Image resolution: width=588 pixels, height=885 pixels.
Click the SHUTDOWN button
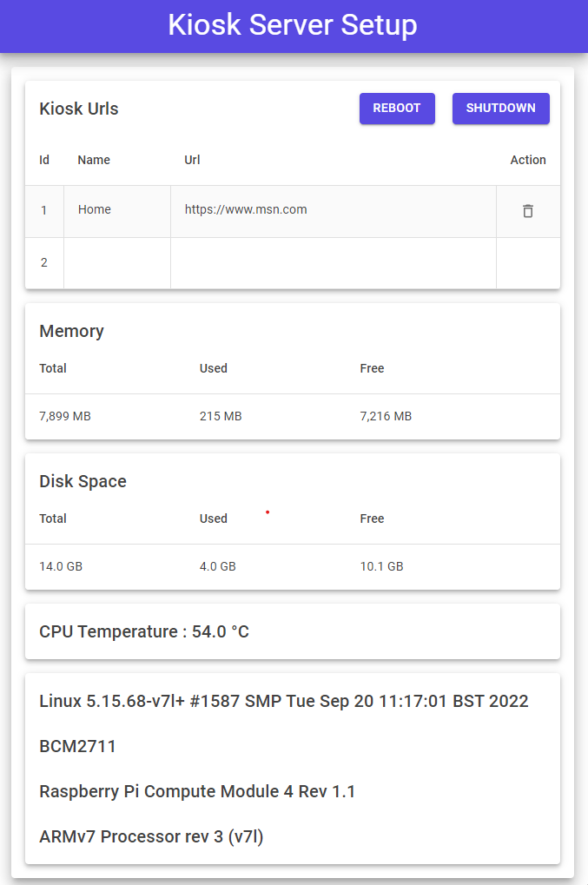coord(500,109)
